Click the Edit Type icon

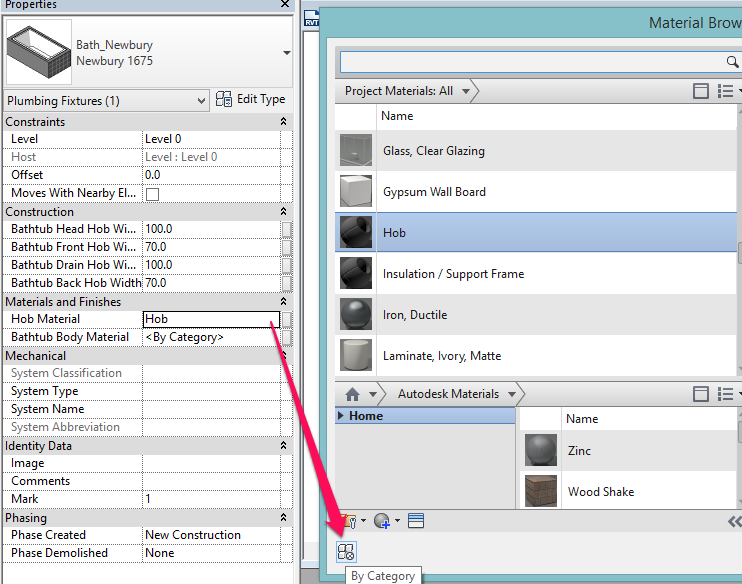(223, 99)
